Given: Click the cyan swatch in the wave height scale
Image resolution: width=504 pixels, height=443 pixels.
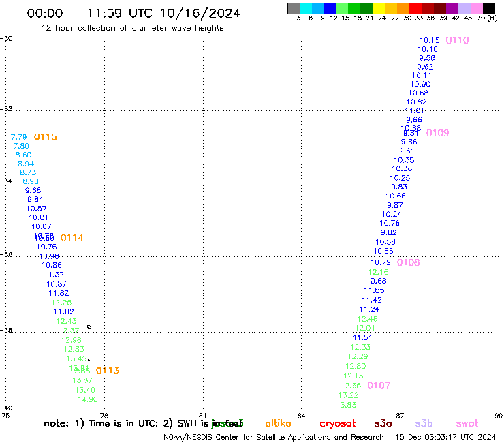Looking at the screenshot, I should 305,8.
